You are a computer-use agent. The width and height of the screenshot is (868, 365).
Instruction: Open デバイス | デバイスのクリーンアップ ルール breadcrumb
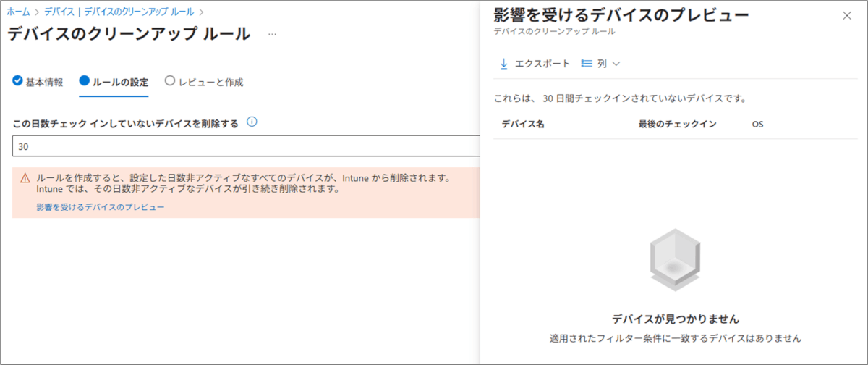[x=119, y=12]
